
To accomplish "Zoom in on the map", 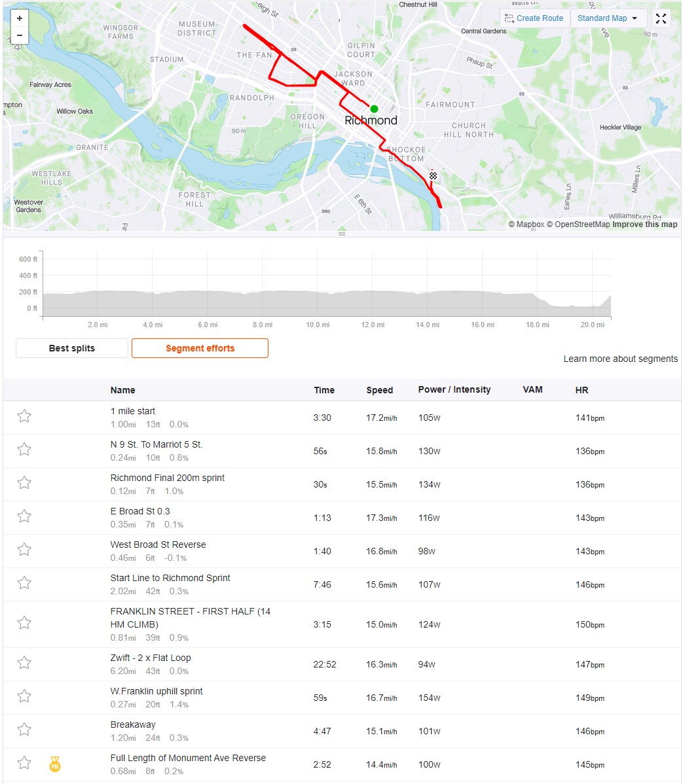I will [x=20, y=18].
